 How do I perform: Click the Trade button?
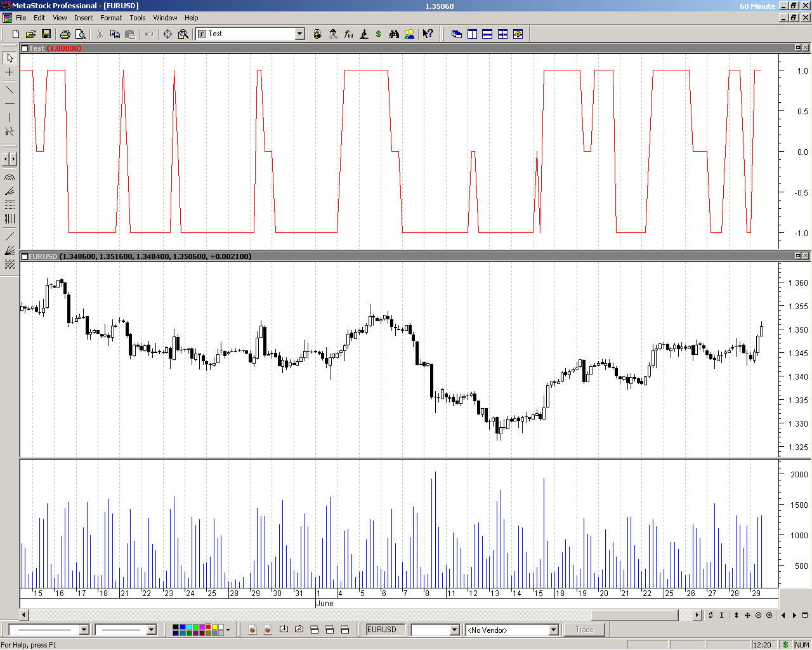pos(584,630)
